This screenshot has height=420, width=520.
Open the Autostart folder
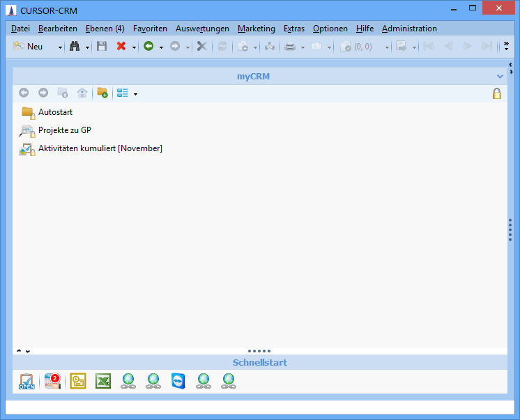point(55,112)
